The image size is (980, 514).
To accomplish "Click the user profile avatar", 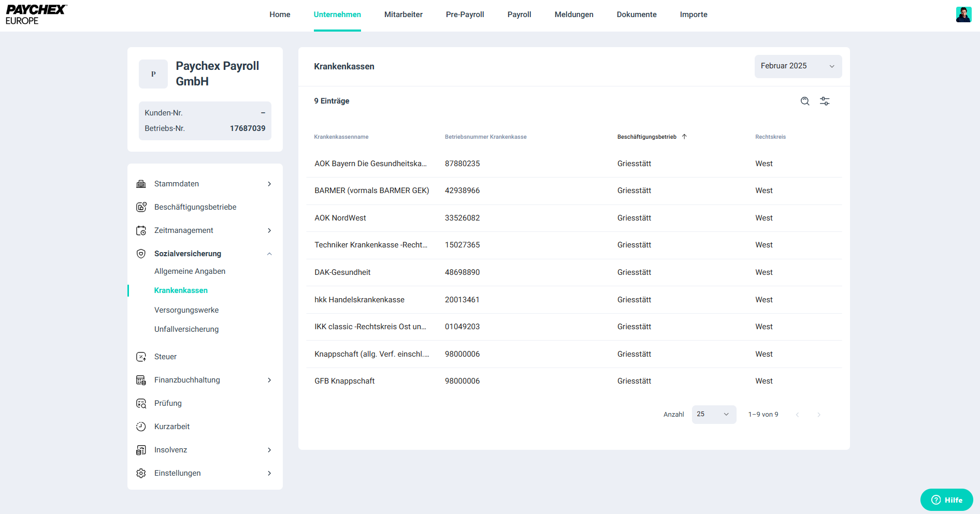I will click(963, 14).
